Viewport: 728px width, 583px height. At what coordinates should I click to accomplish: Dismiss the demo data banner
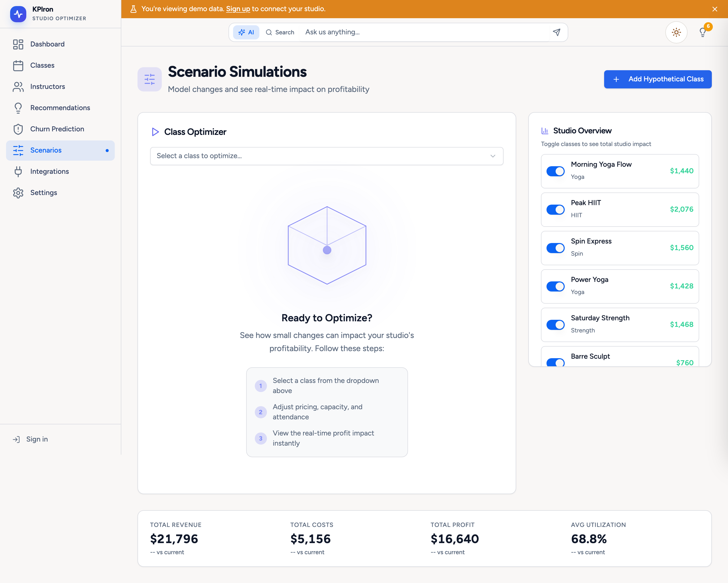tap(715, 9)
